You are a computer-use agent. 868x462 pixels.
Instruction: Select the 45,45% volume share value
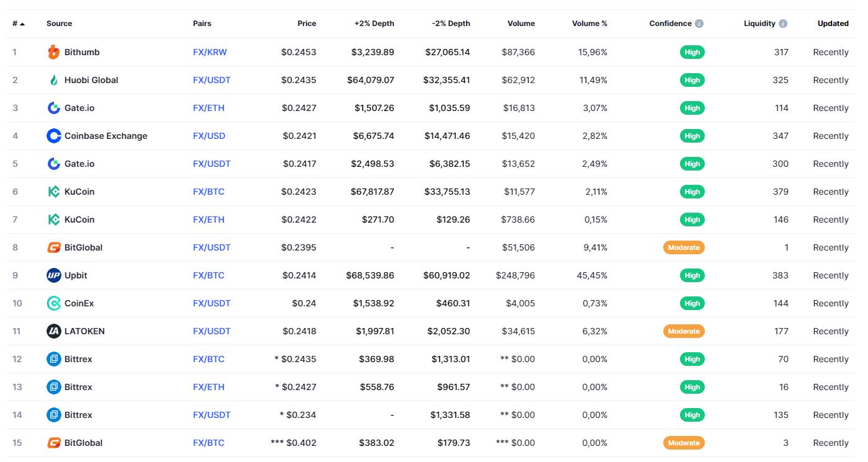coord(592,275)
